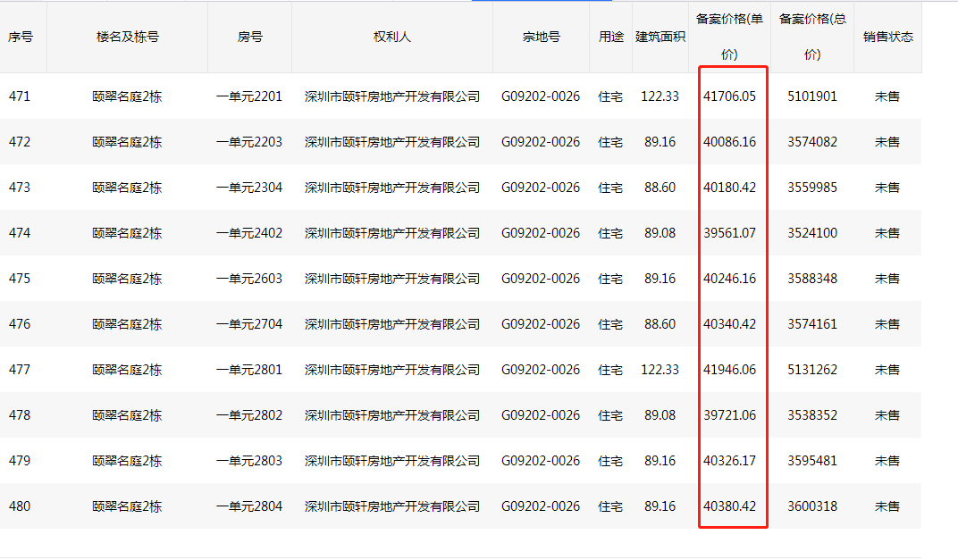Click the 建筑面积 column header

(660, 37)
